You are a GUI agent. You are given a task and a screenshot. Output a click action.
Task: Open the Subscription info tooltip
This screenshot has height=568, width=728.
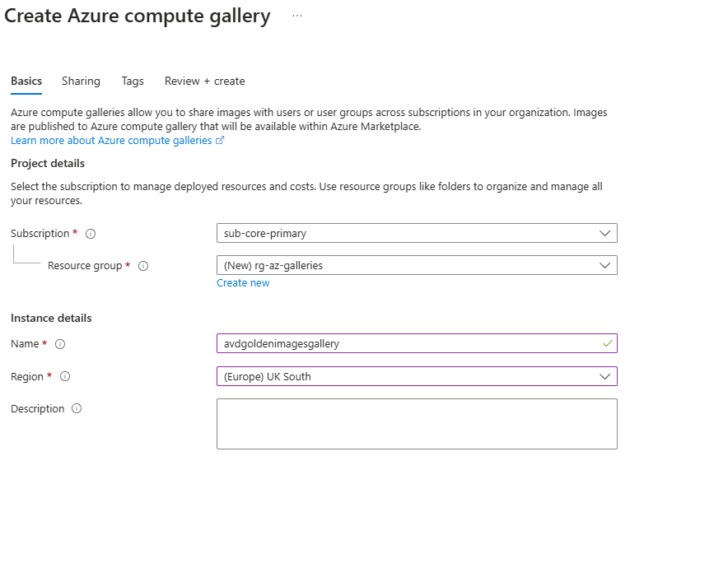tap(90, 233)
